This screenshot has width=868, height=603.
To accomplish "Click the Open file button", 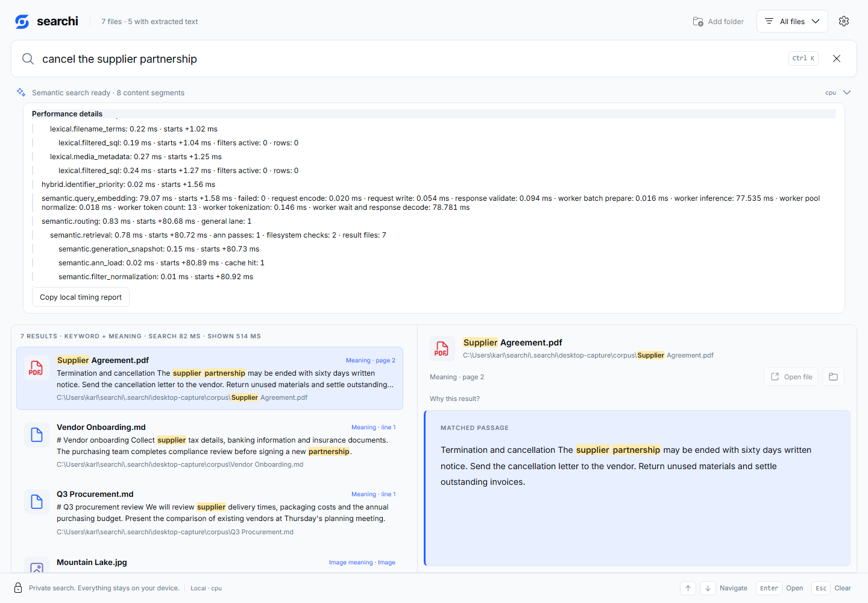I will pyautogui.click(x=792, y=377).
